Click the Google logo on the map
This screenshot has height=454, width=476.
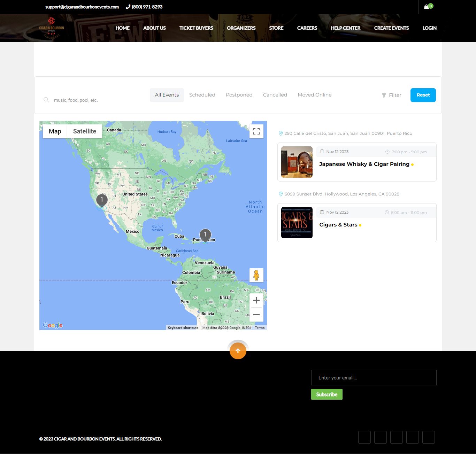point(53,325)
